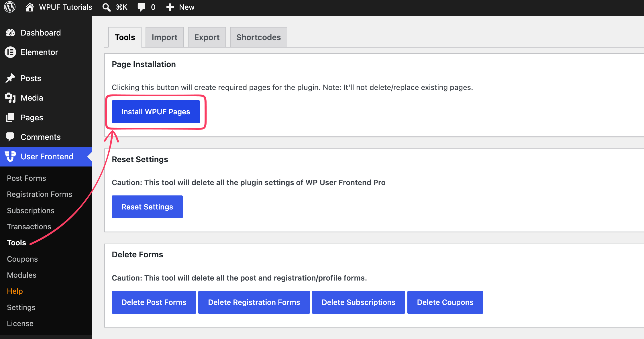The width and height of the screenshot is (644, 339).
Task: Open the Coupons submenu
Action: (x=22, y=259)
